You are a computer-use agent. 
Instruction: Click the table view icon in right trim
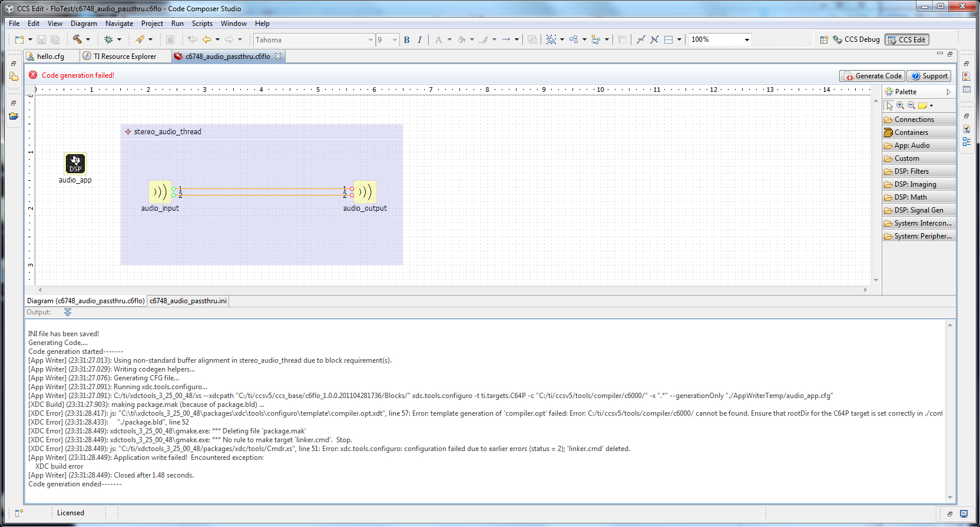coord(966,90)
